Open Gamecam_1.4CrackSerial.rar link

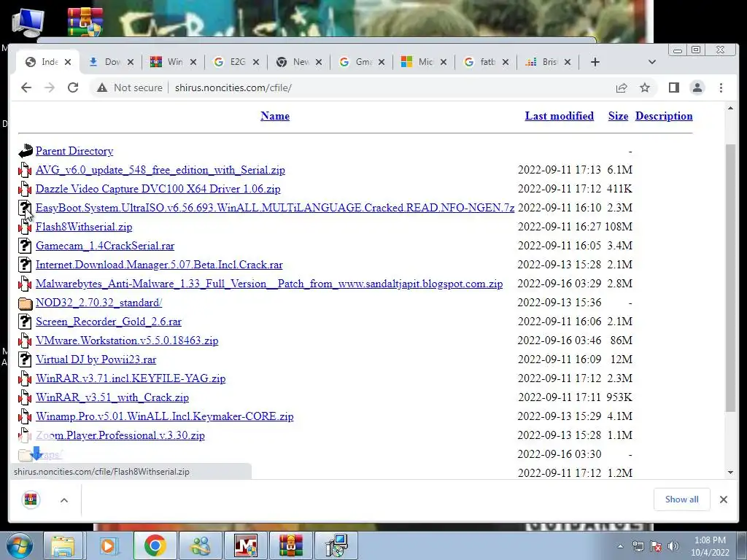(x=105, y=246)
